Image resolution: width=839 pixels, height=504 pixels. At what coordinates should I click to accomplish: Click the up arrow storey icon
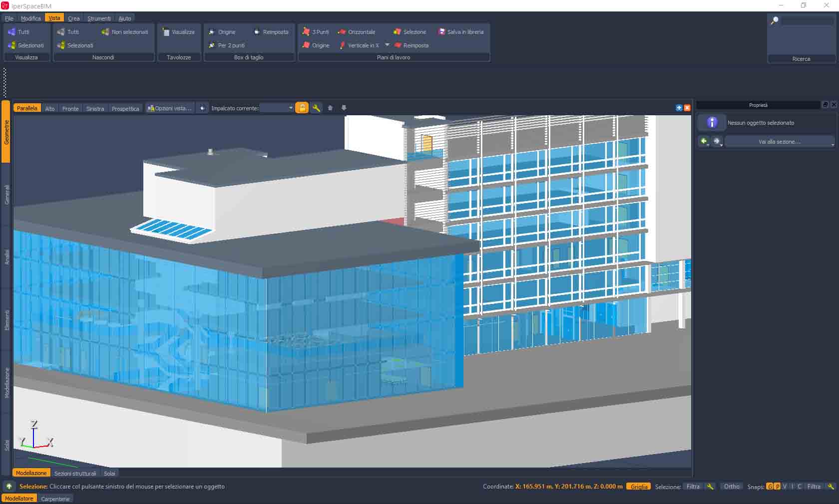[x=330, y=108]
